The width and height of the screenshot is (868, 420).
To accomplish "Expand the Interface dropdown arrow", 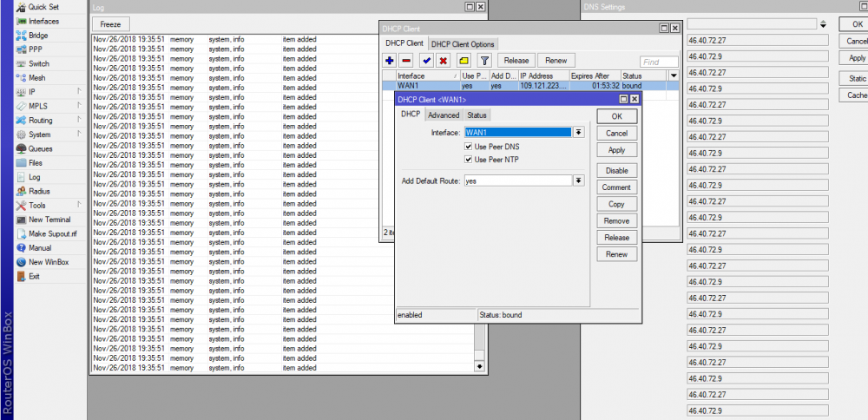I will (579, 132).
